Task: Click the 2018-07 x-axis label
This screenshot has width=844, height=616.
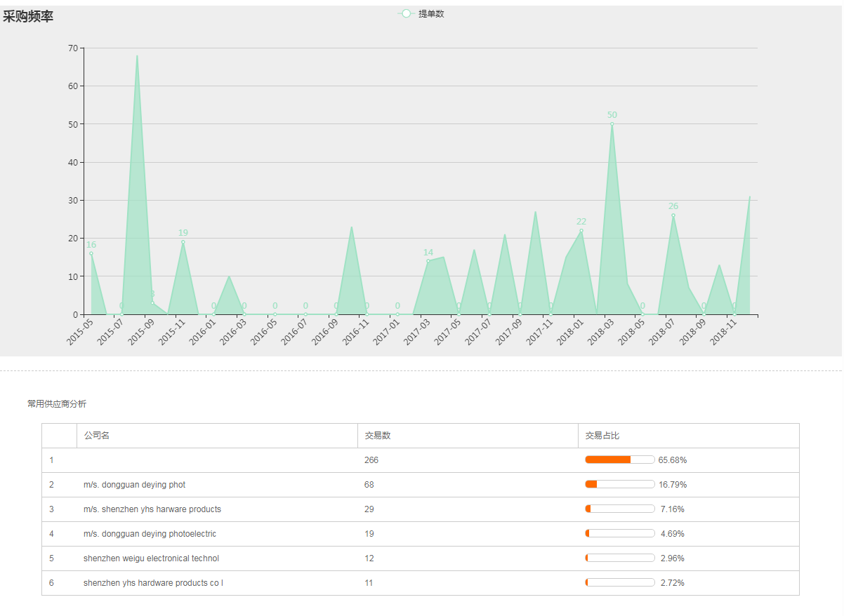Action: tap(662, 331)
